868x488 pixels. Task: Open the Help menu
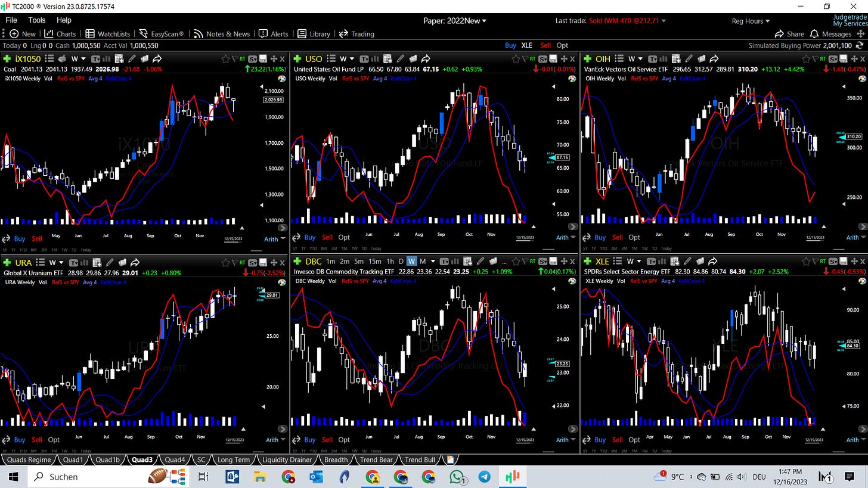[64, 20]
